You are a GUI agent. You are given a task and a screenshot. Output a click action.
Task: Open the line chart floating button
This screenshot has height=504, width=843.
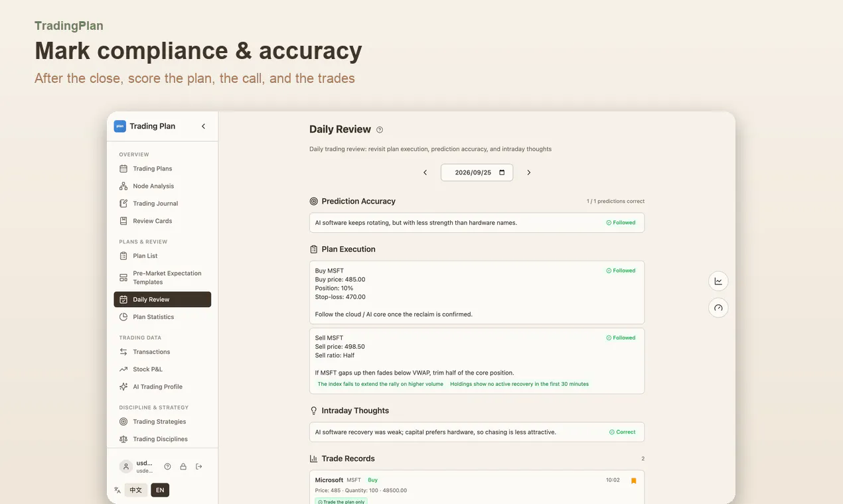click(718, 281)
